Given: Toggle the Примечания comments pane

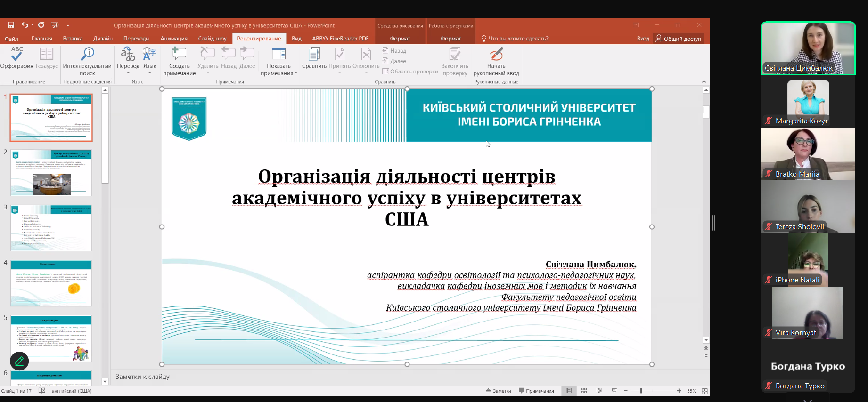Looking at the screenshot, I should pyautogui.click(x=536, y=391).
